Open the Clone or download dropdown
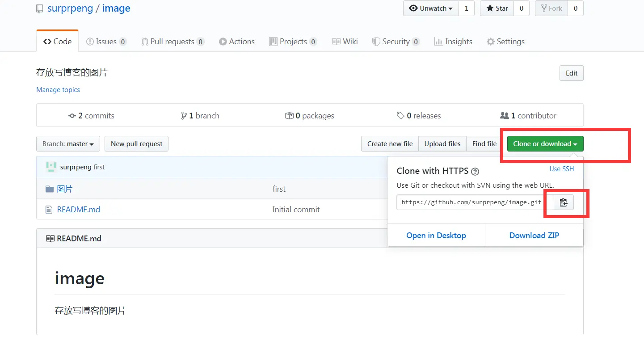 [x=545, y=144]
